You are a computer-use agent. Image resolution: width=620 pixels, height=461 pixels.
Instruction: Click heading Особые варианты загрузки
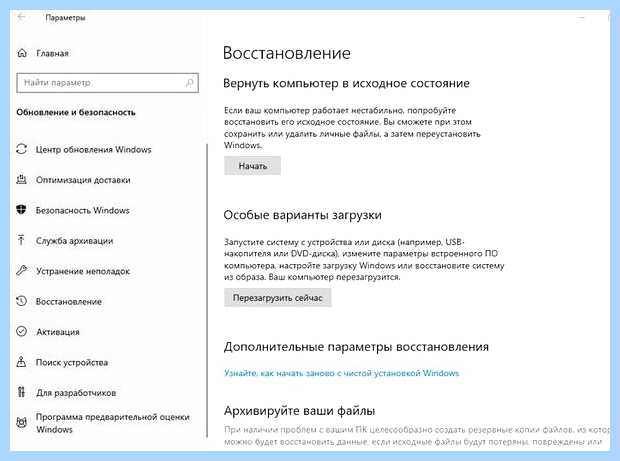302,215
